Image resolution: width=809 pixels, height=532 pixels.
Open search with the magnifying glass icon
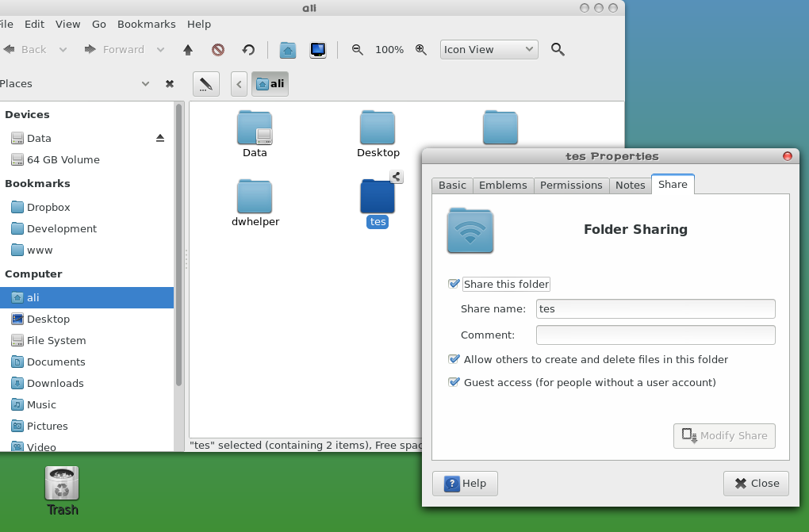coord(558,50)
